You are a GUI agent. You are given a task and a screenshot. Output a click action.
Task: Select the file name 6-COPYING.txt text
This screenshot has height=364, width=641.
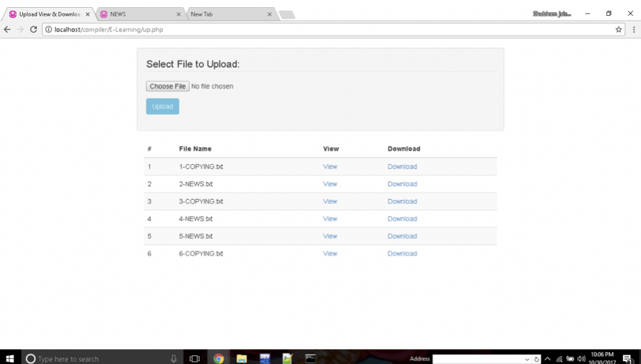(x=201, y=253)
